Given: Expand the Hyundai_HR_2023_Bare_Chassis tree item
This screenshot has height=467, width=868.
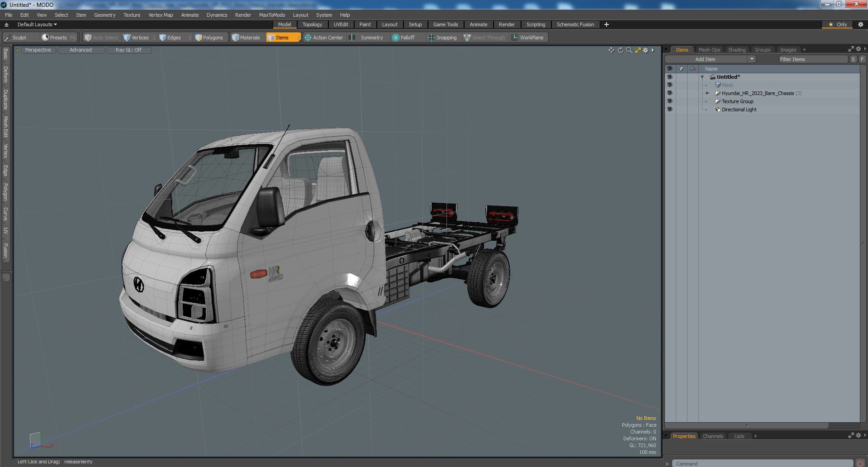Looking at the screenshot, I should [x=708, y=93].
